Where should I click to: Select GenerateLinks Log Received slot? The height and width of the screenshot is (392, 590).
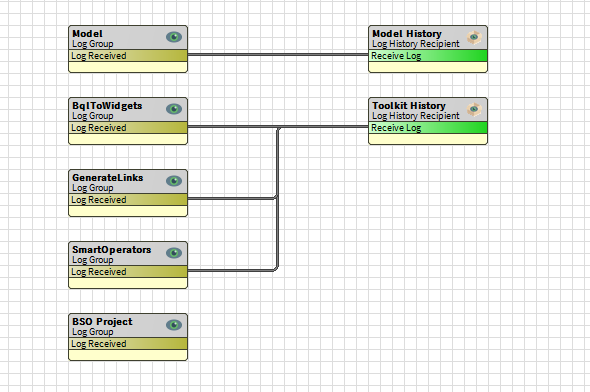coord(128,200)
